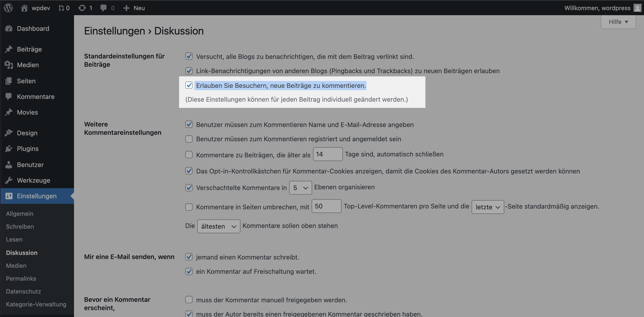This screenshot has height=317, width=644.
Task: Open the Medien library icon in sidebar
Action: 9,65
